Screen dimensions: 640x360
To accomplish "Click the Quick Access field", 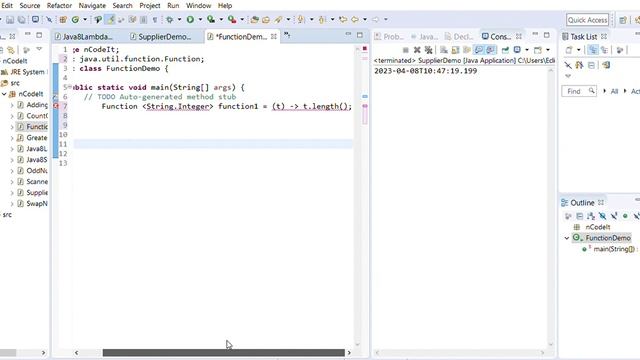I will (x=587, y=20).
